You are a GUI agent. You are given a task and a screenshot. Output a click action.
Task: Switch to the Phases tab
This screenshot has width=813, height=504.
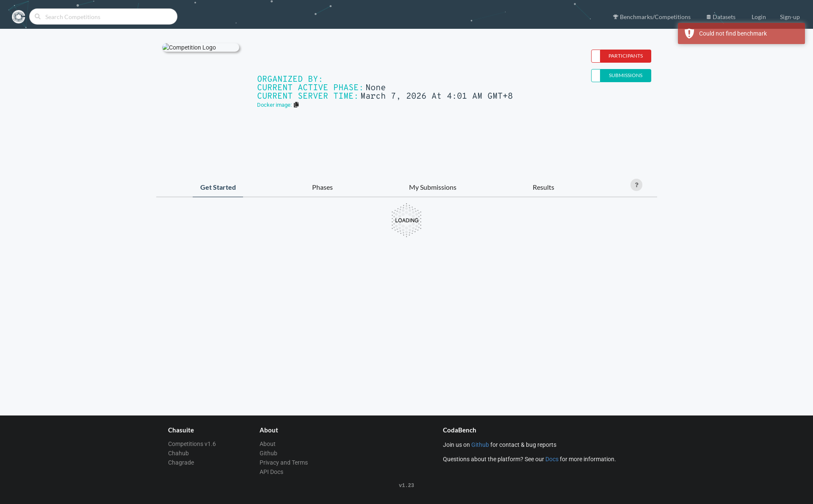[322, 187]
